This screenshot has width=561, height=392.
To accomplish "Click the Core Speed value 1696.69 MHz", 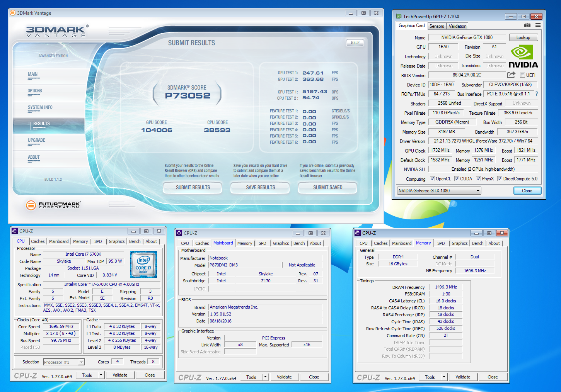I will coord(61,326).
